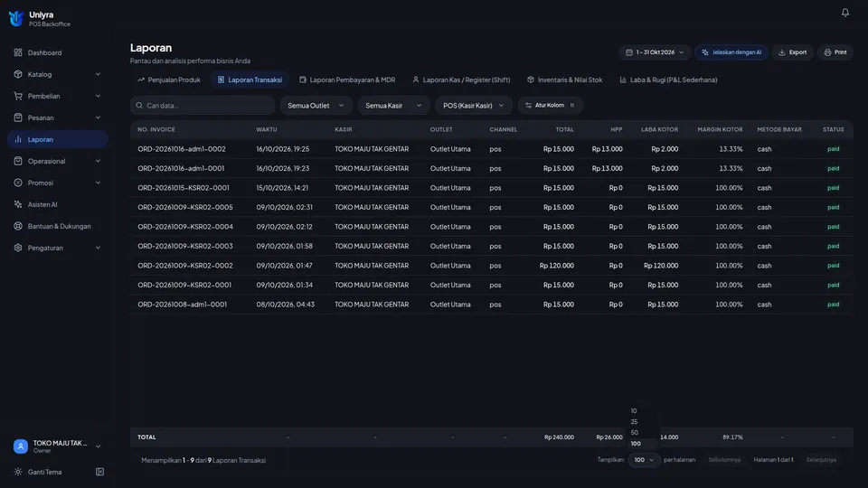The width and height of the screenshot is (868, 488).
Task: Click the search magnifier icon
Action: [139, 105]
